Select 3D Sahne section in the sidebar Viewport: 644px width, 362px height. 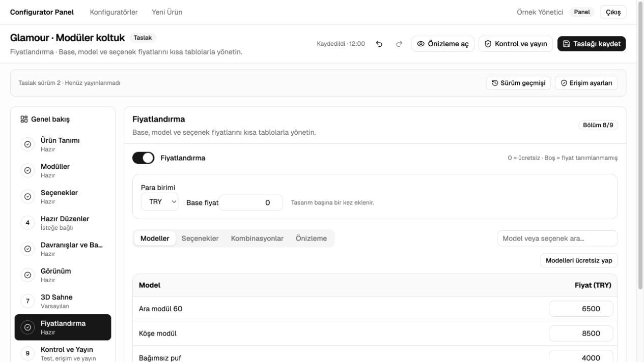click(x=63, y=301)
